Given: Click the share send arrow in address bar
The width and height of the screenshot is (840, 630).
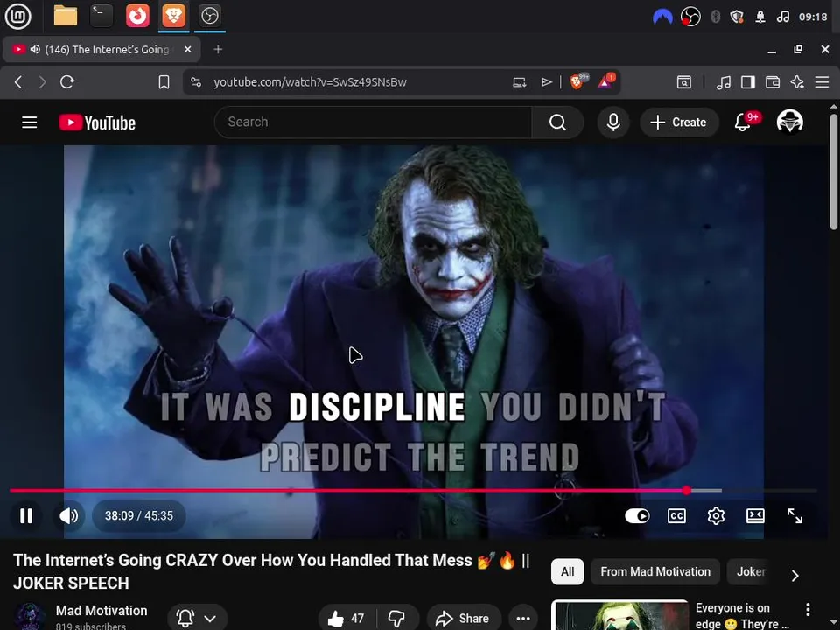Looking at the screenshot, I should click(546, 82).
